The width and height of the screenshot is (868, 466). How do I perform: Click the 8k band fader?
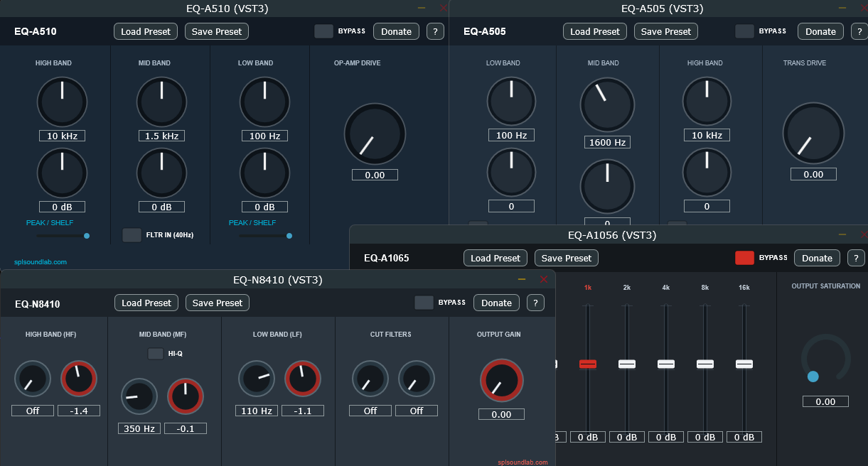[x=705, y=364]
